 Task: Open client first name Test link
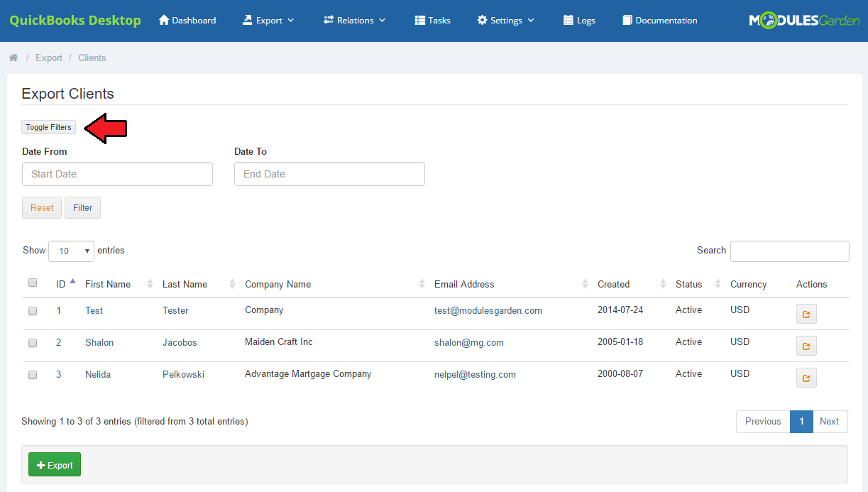[x=94, y=310]
